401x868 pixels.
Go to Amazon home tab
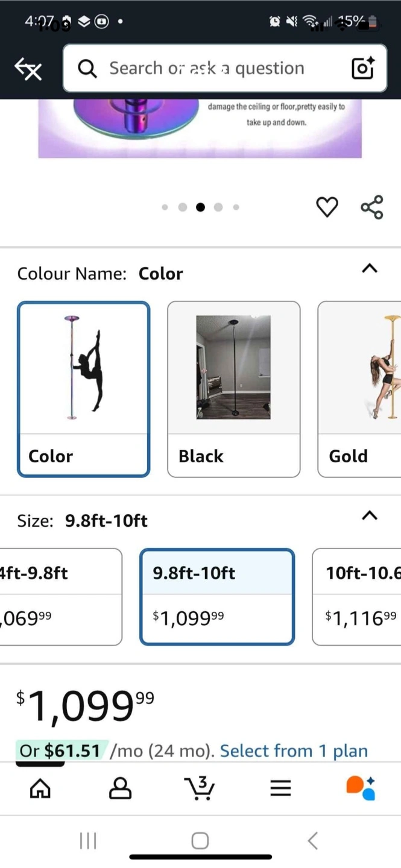(x=40, y=788)
